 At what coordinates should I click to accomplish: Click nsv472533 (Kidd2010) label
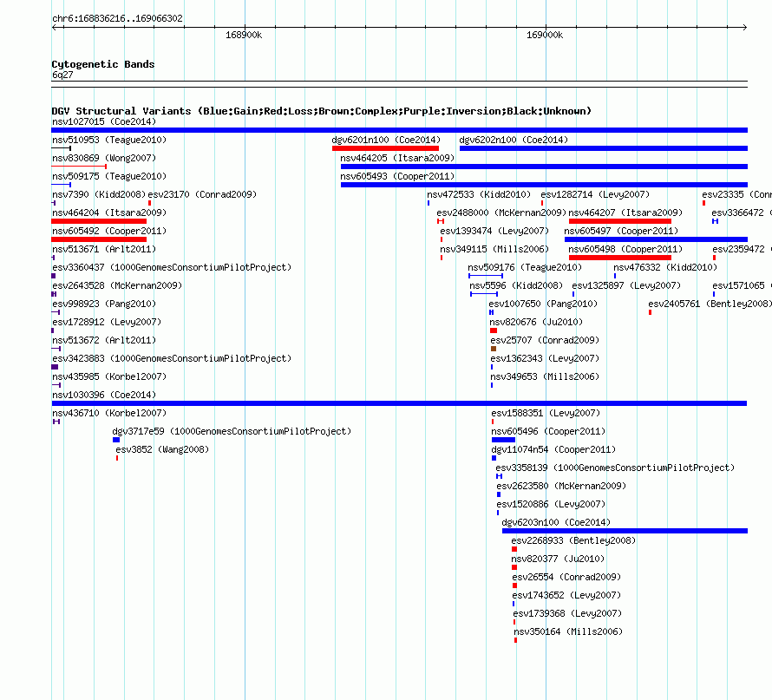click(x=479, y=194)
